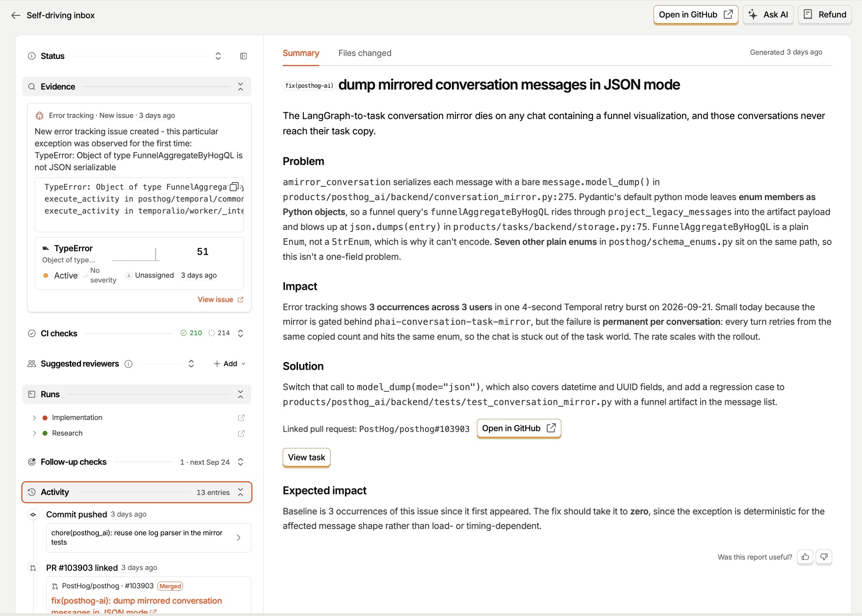Expand the CI checks section

pyautogui.click(x=241, y=333)
